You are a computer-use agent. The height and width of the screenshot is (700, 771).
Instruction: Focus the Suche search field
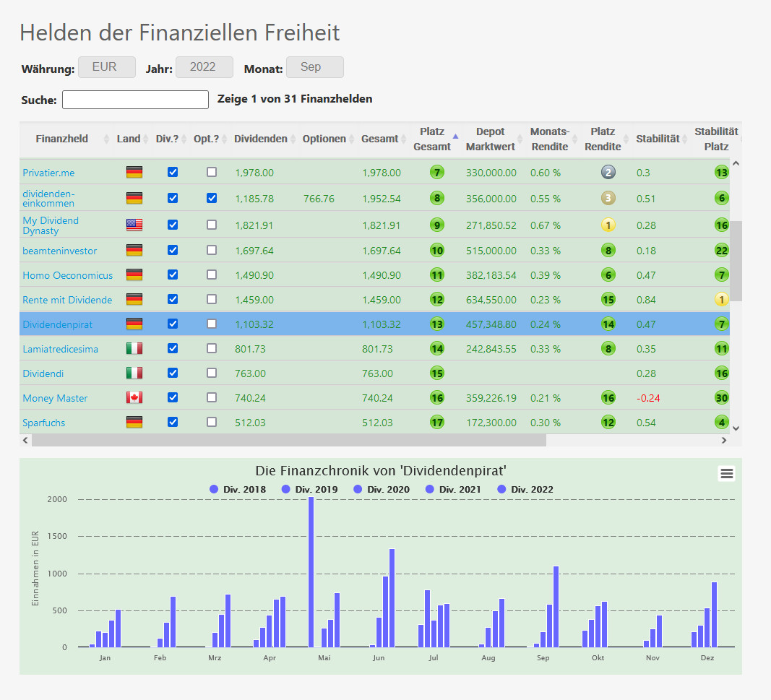coord(135,99)
